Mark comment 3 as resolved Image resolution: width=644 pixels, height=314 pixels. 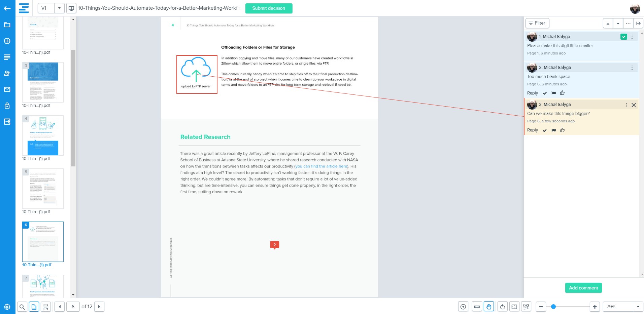click(545, 130)
